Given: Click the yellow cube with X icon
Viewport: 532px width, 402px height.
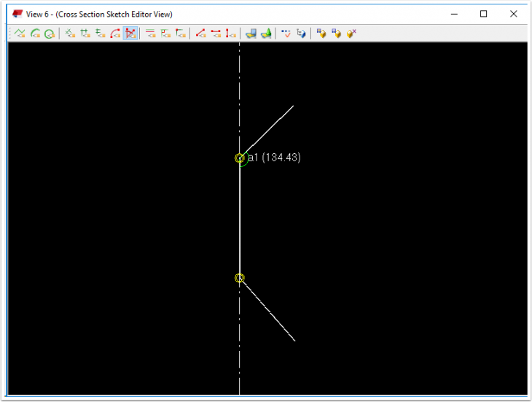Looking at the screenshot, I should tap(351, 34).
